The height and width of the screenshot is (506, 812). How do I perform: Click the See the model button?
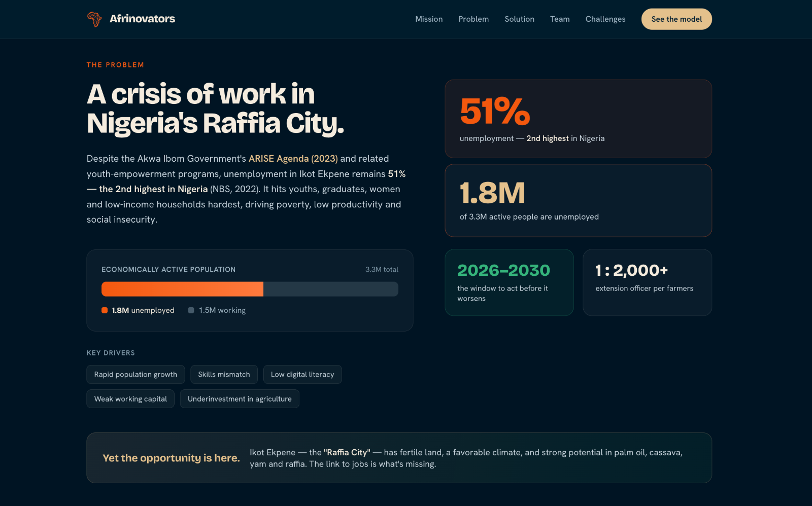[x=676, y=19]
